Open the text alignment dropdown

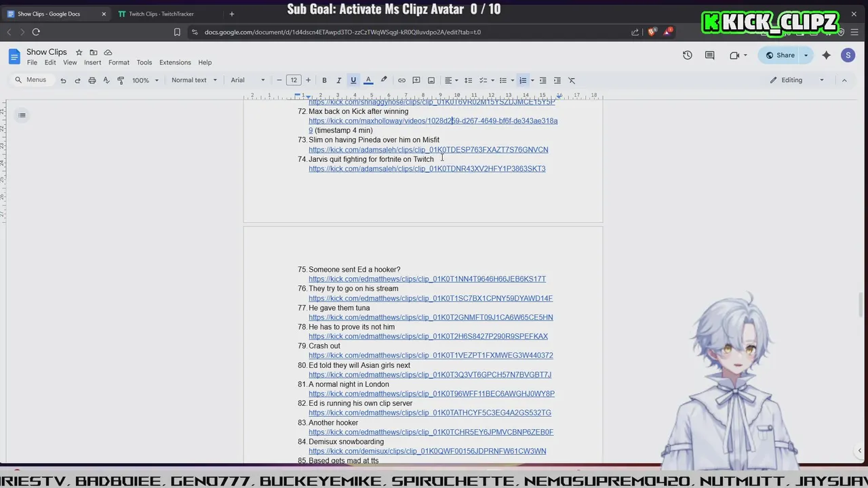(451, 80)
